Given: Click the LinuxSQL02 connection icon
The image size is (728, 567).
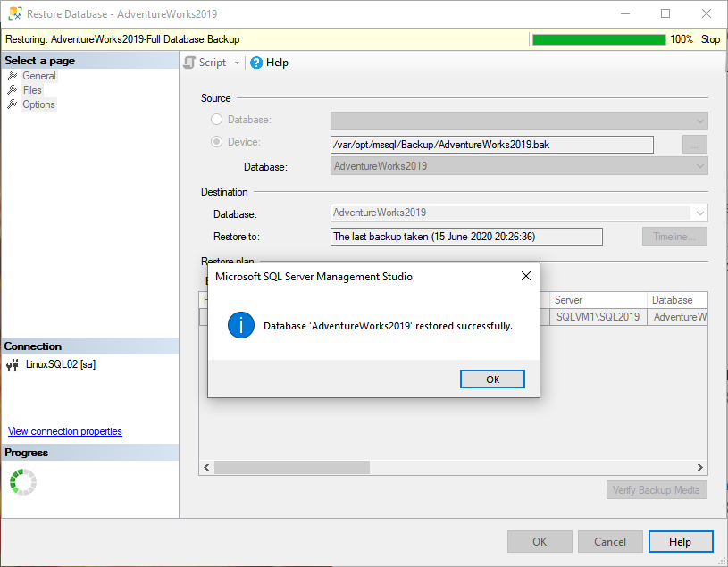Looking at the screenshot, I should point(13,364).
